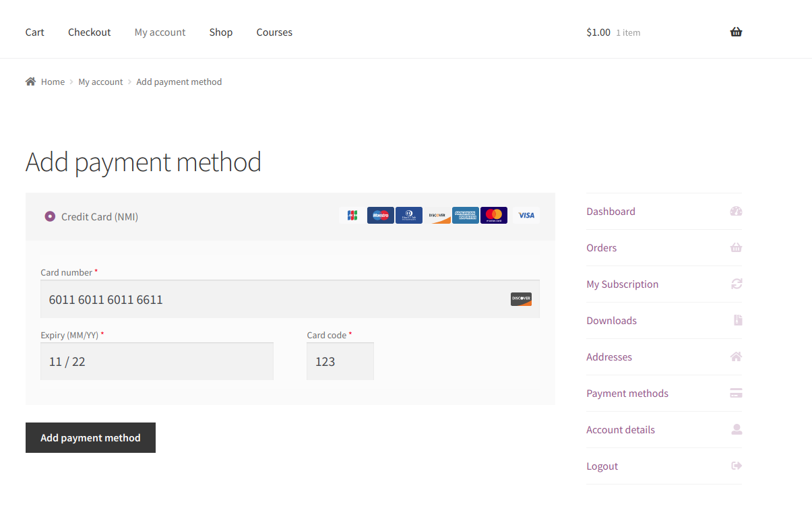Select the Credit Card (NMI) radio button
The height and width of the screenshot is (531, 812).
tap(50, 216)
